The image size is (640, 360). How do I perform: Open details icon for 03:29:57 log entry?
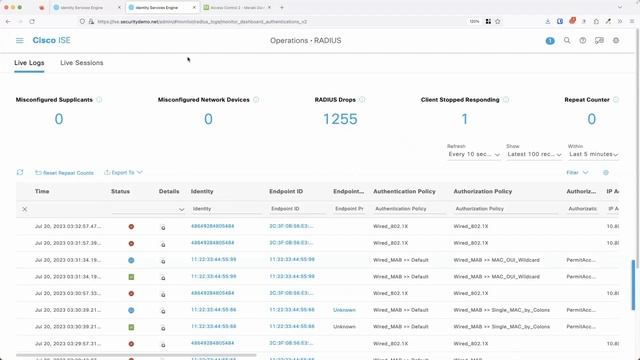163,344
